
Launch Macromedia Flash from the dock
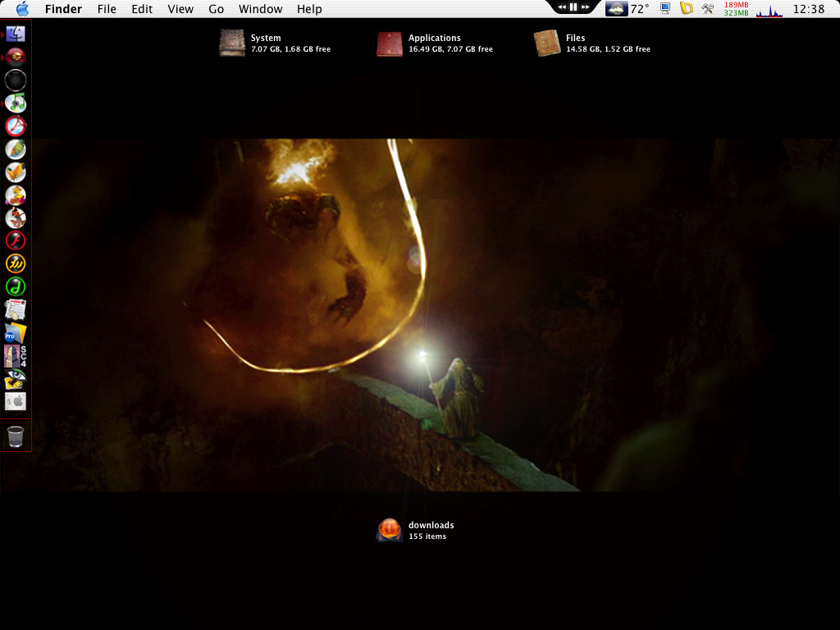click(x=16, y=241)
